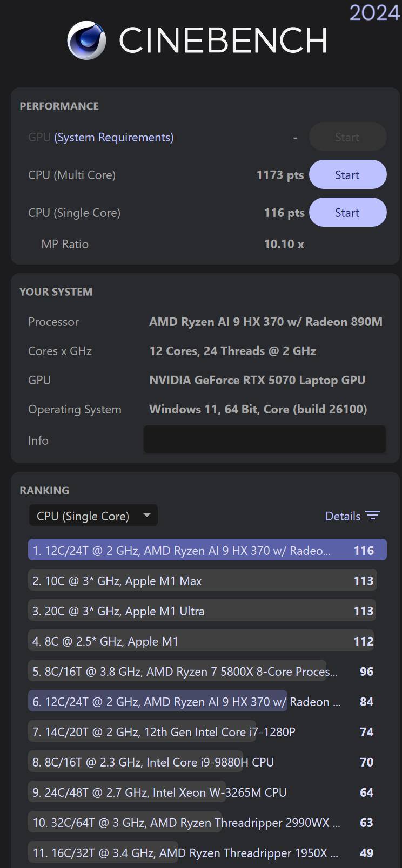Open the GPU System Requirements link

(x=113, y=137)
